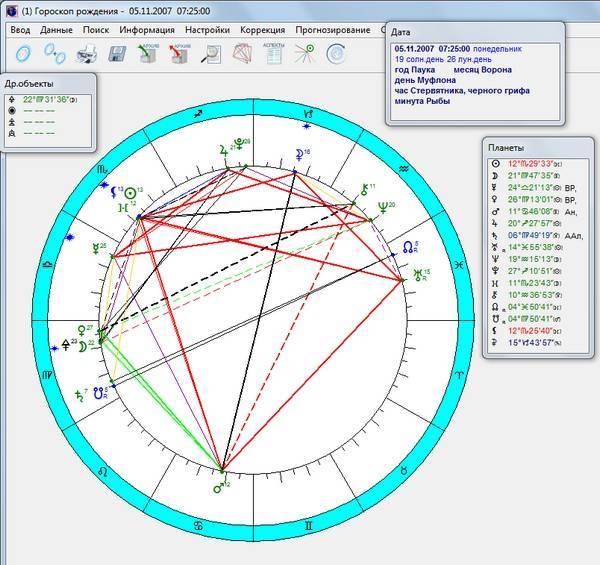Viewport: 600px width, 565px height.
Task: Open the Ввод menu
Action: click(20, 30)
